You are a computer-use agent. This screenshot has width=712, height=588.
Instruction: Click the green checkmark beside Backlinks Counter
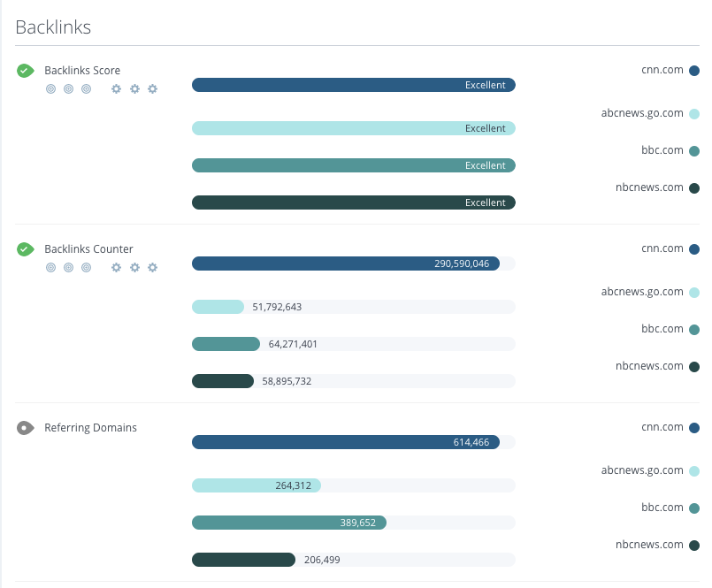pos(26,249)
